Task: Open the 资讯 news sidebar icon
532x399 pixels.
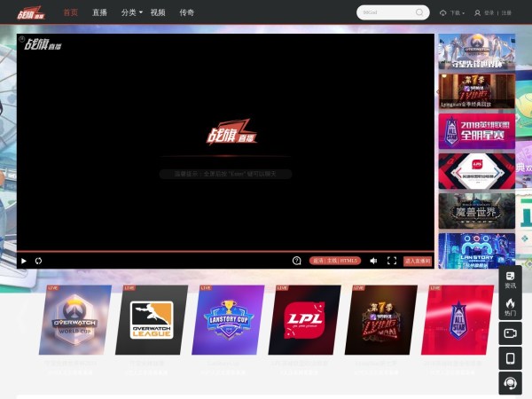Action: point(510,279)
